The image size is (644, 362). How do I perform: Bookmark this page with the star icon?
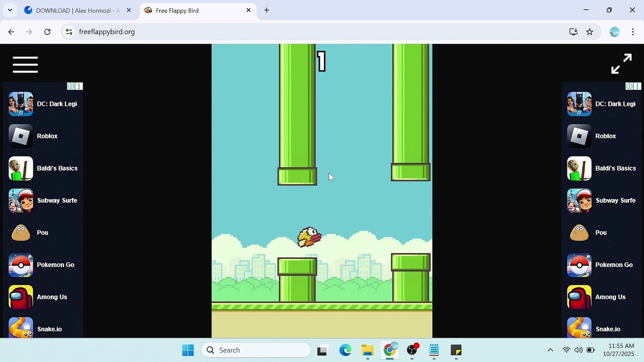pos(590,32)
